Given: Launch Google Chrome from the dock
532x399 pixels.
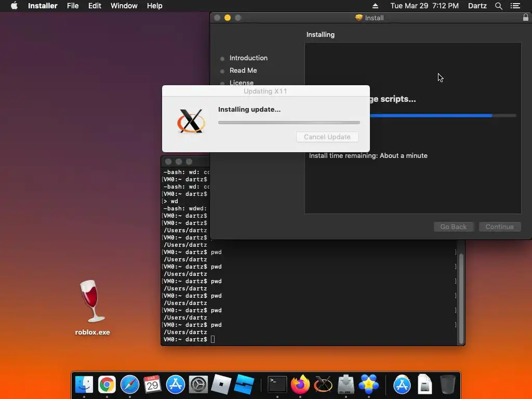Looking at the screenshot, I should pos(107,385).
